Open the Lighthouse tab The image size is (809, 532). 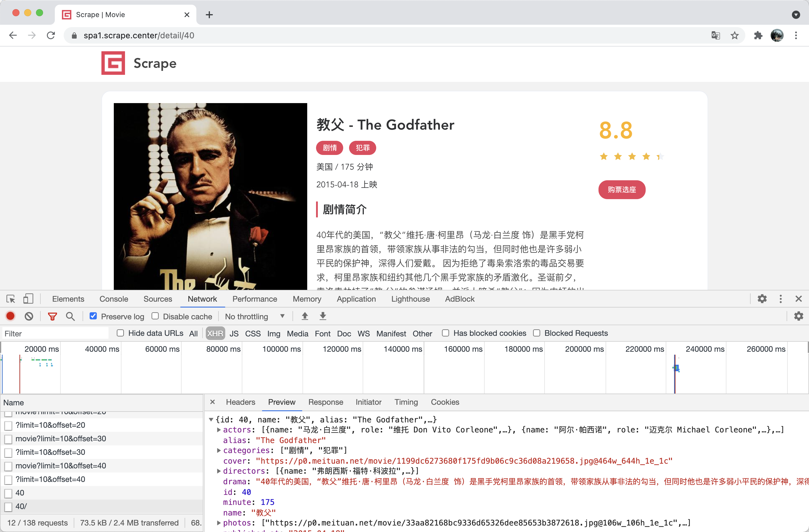pos(410,299)
